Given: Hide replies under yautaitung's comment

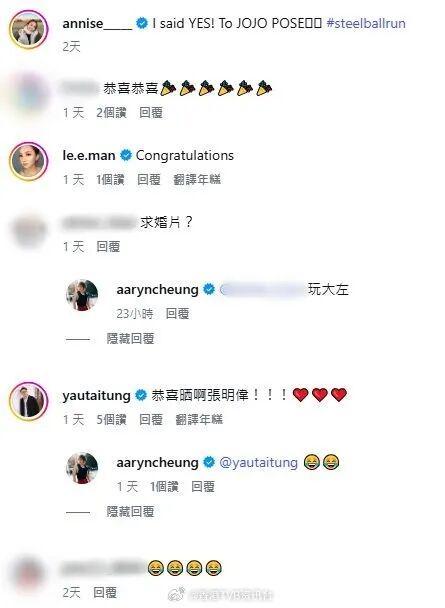Looking at the screenshot, I should click(x=130, y=511).
